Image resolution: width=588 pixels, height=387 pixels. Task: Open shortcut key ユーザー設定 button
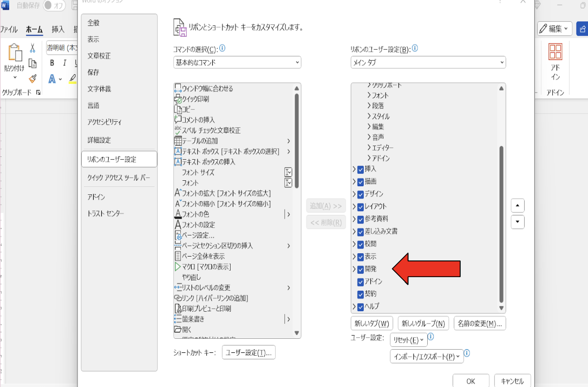tap(249, 352)
